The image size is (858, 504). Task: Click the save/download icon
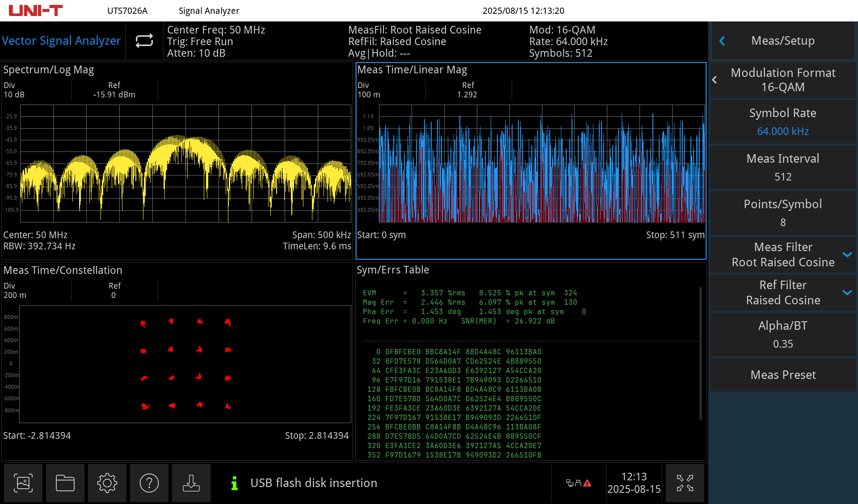click(191, 483)
